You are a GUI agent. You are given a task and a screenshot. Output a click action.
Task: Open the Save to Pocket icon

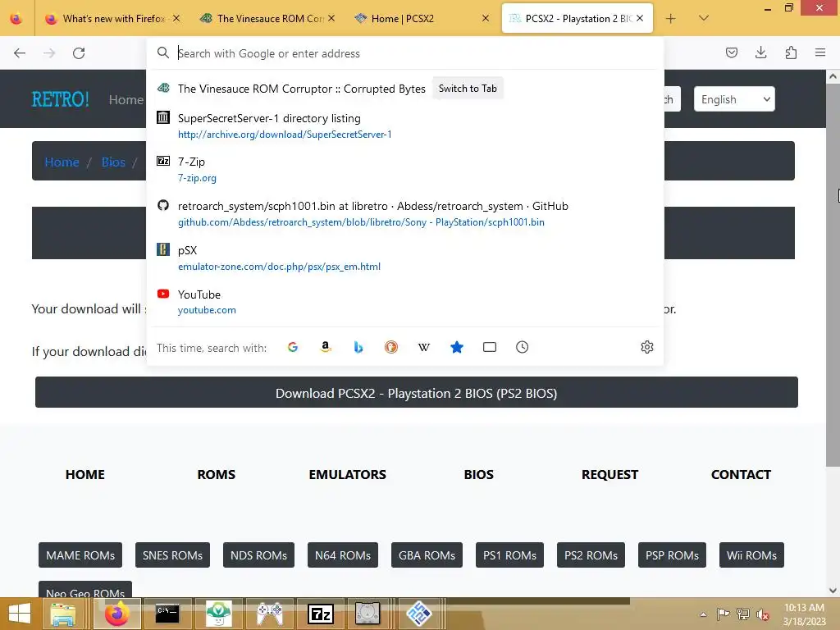(x=731, y=52)
